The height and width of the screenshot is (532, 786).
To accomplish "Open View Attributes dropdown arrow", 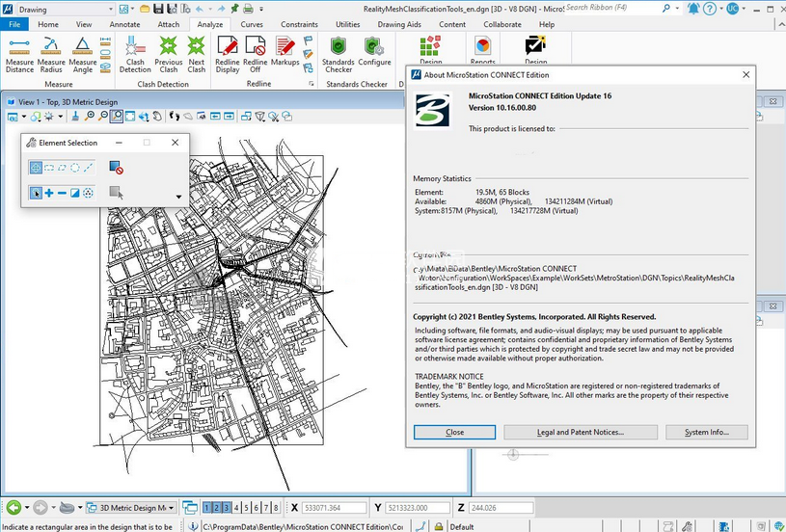I will (x=23, y=117).
